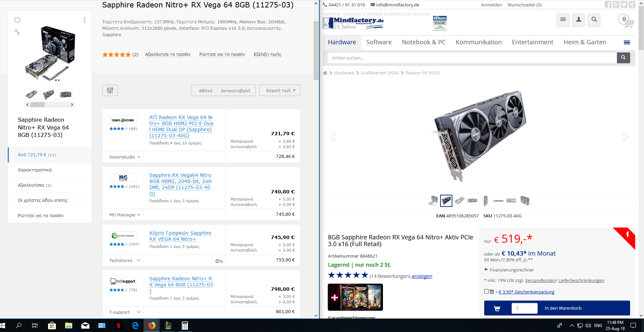644x332 pixels.
Task: Show hidden system tray icons
Action: click(572, 326)
